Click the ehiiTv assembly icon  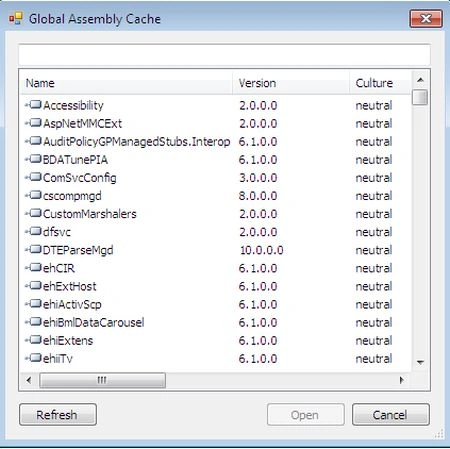[x=34, y=358]
